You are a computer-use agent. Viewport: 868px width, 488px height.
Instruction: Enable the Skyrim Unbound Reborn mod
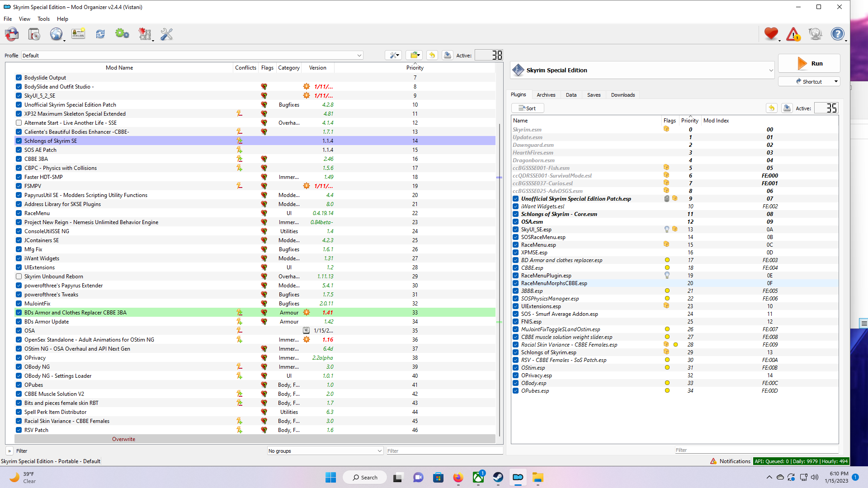19,277
